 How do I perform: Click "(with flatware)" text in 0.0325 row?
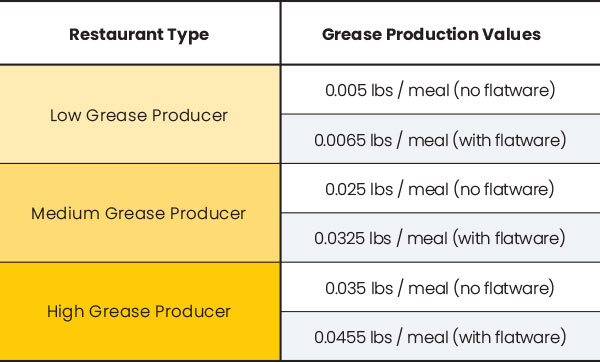(x=509, y=239)
